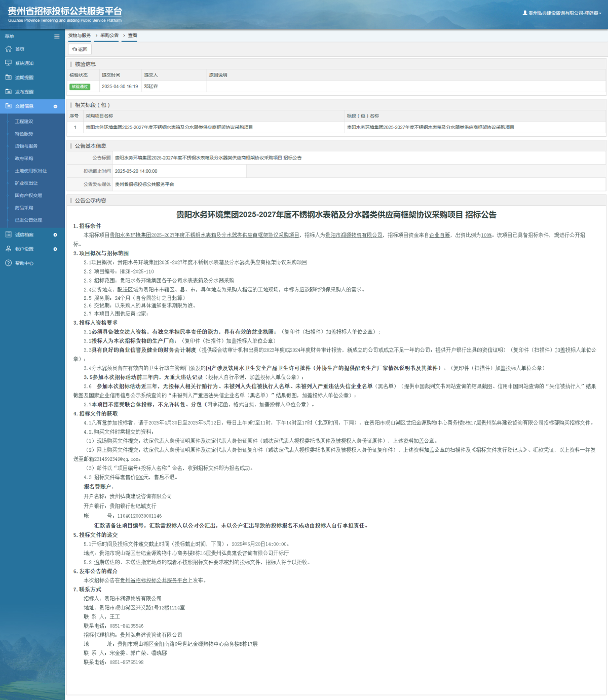Click the 货物与服务 breadcrumb link
The height and width of the screenshot is (700, 608).
[x=80, y=35]
